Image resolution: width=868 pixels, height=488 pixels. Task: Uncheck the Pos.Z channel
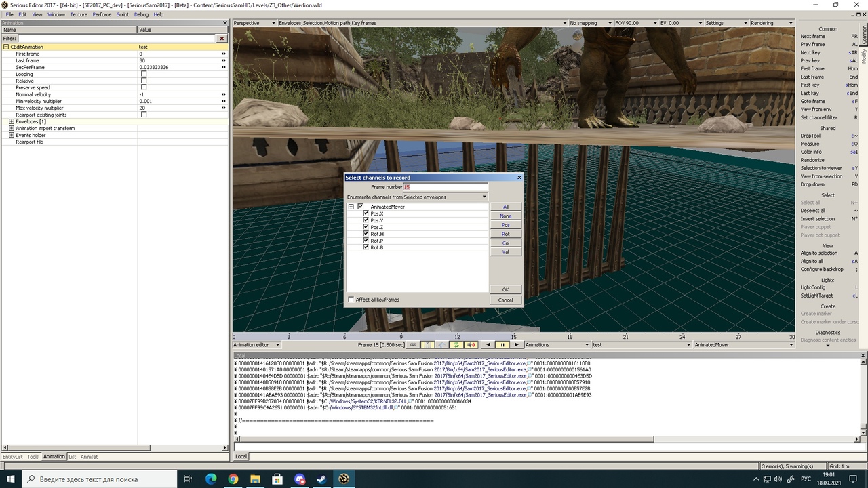coord(366,227)
